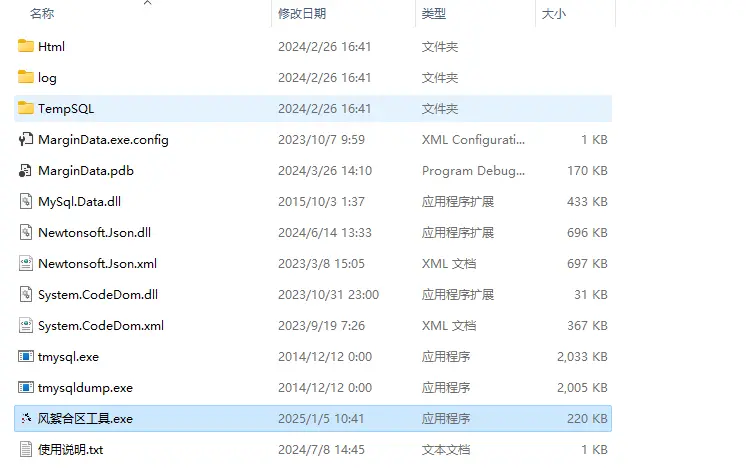Click the tmysql.exe application icon

(x=26, y=356)
